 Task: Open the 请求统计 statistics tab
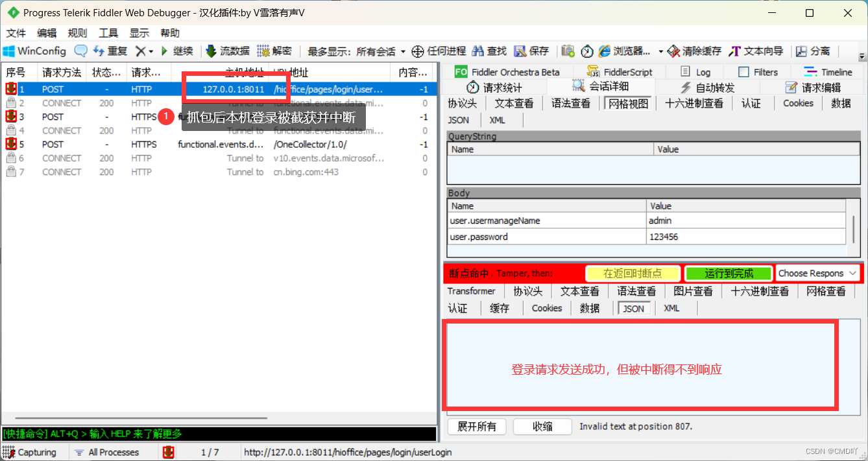click(x=494, y=87)
